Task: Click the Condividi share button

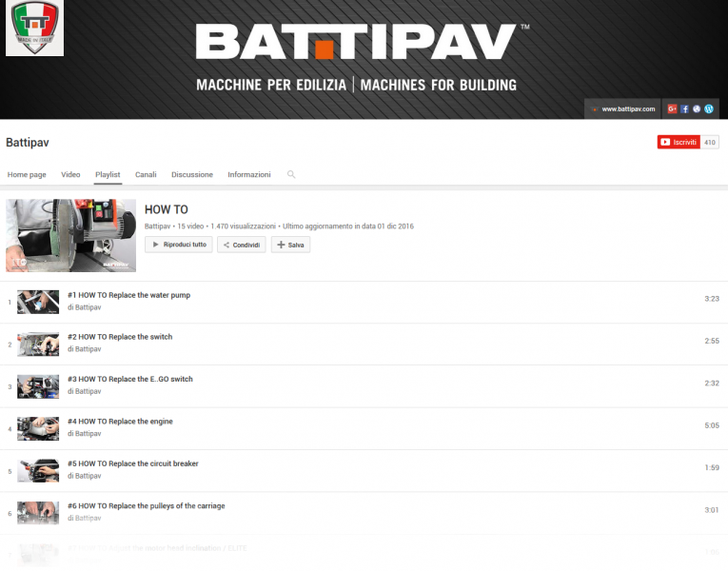Action: (x=242, y=245)
